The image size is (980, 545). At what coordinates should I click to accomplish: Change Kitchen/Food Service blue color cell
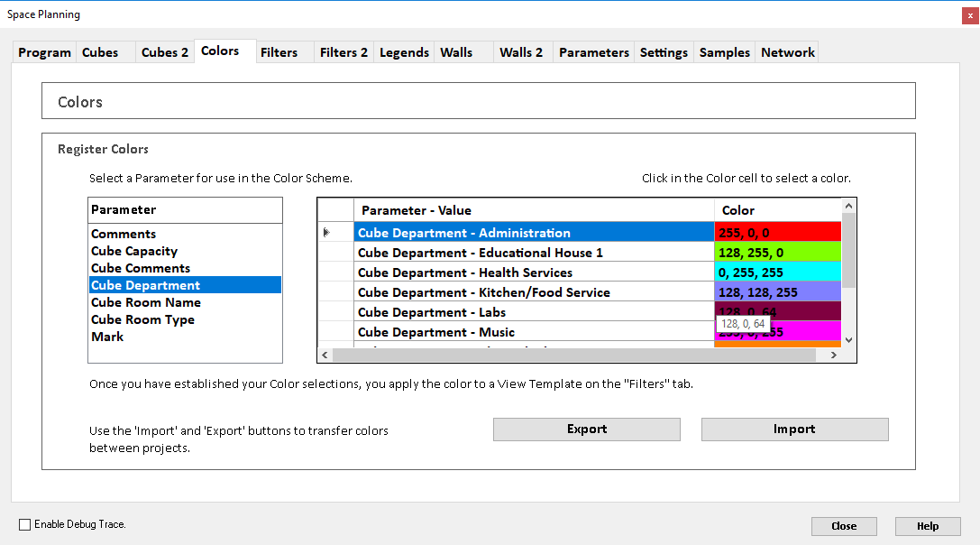(x=777, y=292)
